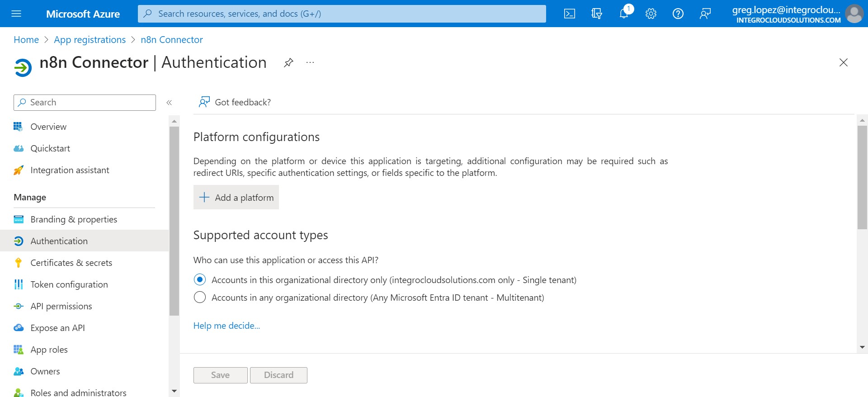Select Single tenant accounts radio option
This screenshot has width=868, height=397.
pos(200,279)
